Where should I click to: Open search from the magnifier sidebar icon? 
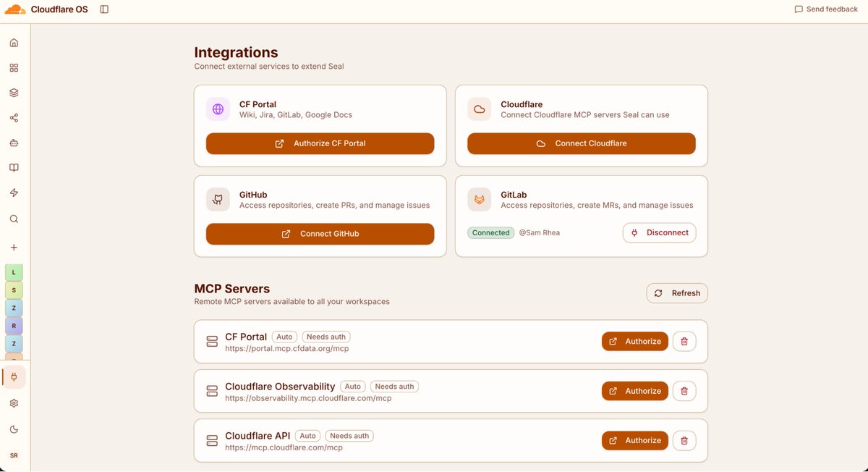tap(14, 219)
